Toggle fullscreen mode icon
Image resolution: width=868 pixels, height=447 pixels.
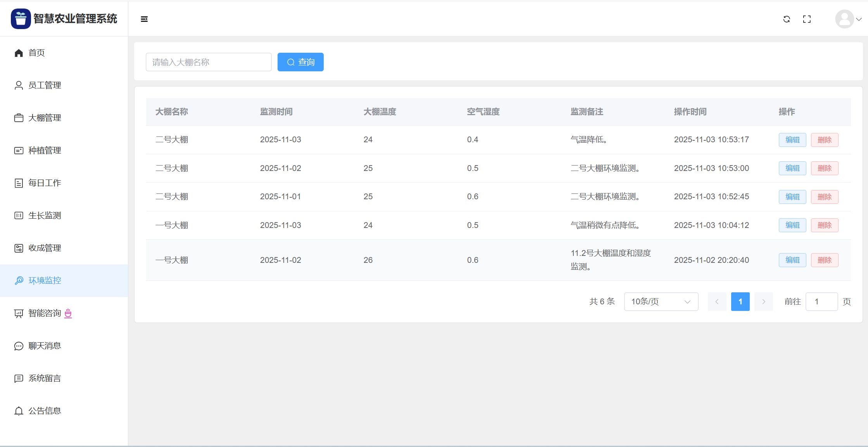click(807, 19)
